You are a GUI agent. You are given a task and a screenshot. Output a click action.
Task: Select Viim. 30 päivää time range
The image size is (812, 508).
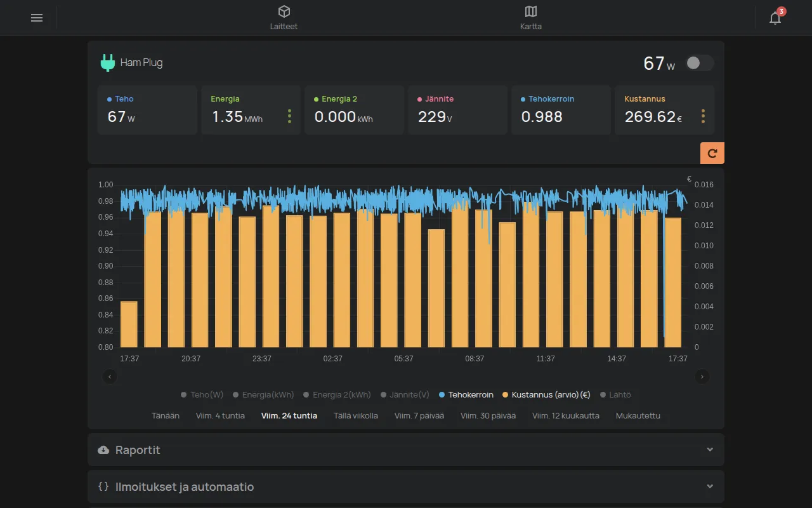click(x=488, y=415)
